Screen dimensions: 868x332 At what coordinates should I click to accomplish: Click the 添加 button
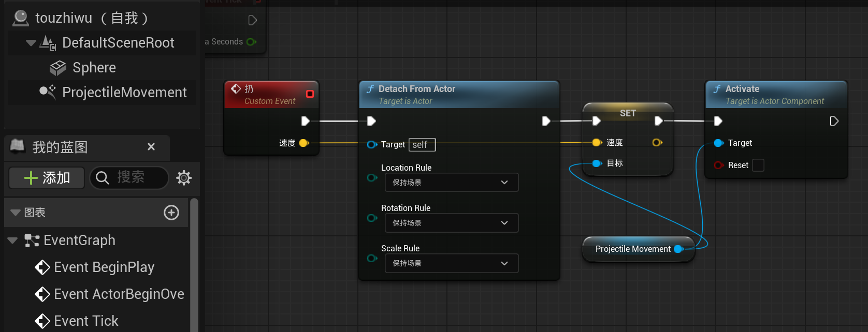pos(47,178)
